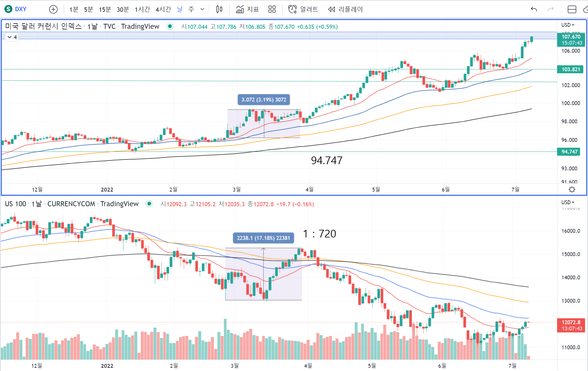Open the indicators (지표) menu
The width and height of the screenshot is (588, 371).
pyautogui.click(x=247, y=9)
